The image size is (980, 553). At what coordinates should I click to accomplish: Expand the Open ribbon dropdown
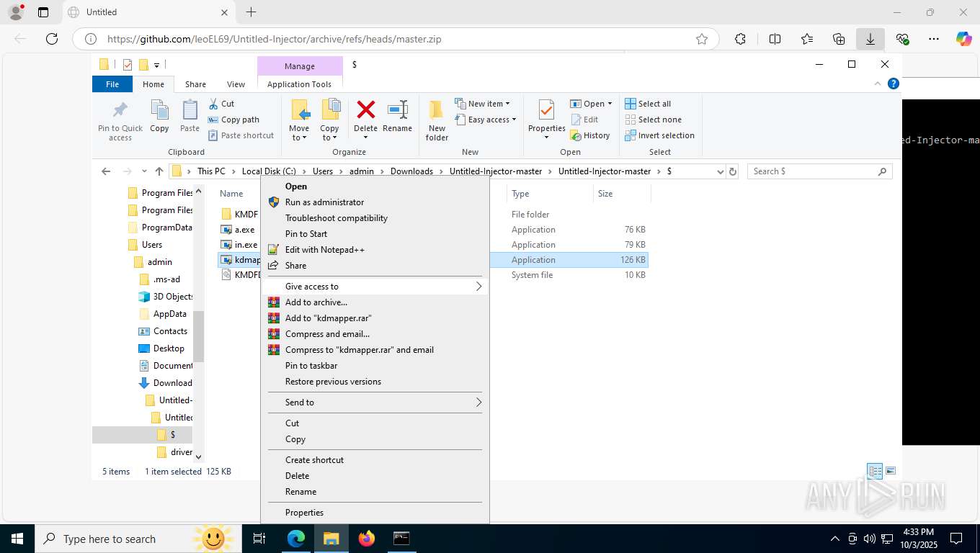[592, 104]
